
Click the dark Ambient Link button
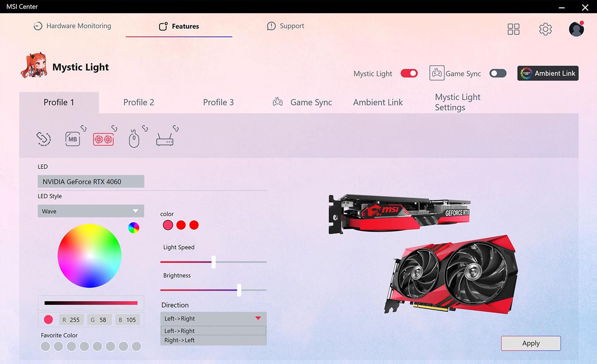pos(548,73)
